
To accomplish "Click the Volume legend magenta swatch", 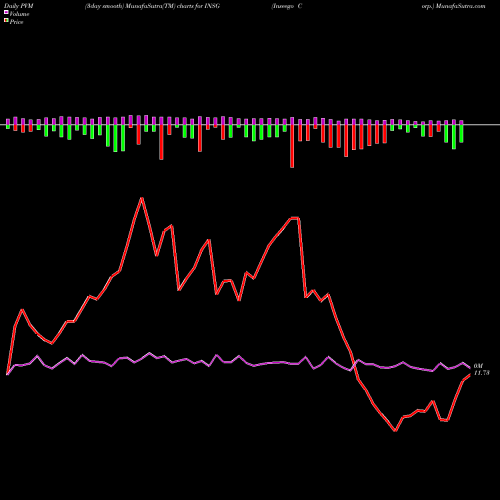I will 6,13.
